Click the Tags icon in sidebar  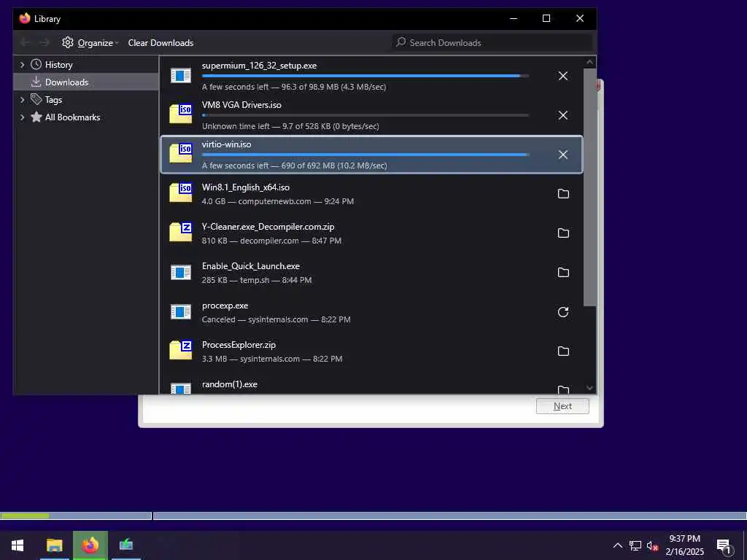coord(36,99)
